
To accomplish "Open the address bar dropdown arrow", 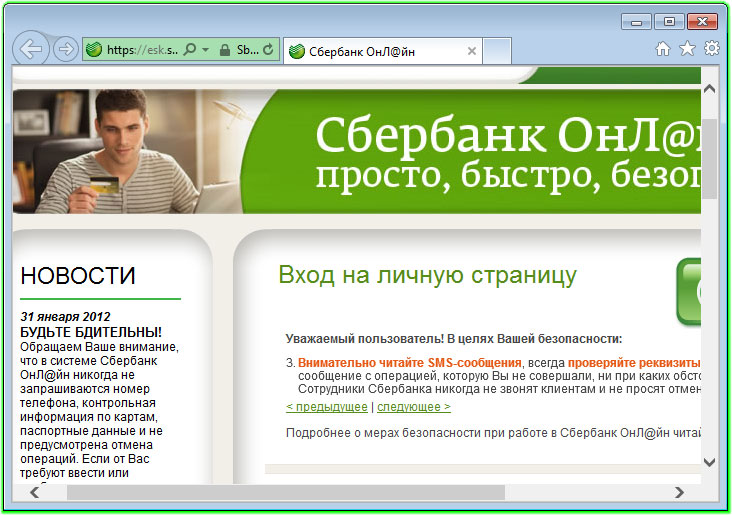I will [x=205, y=49].
